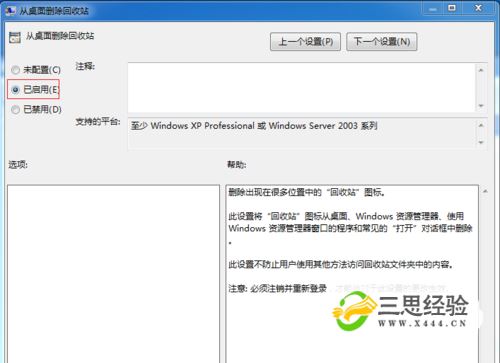The width and height of the screenshot is (500, 363).
Task: Click the window title bar app icon
Action: tap(11, 10)
